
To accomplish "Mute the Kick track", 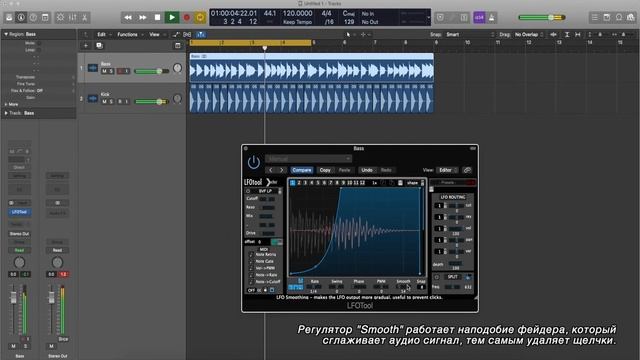I will (104, 102).
